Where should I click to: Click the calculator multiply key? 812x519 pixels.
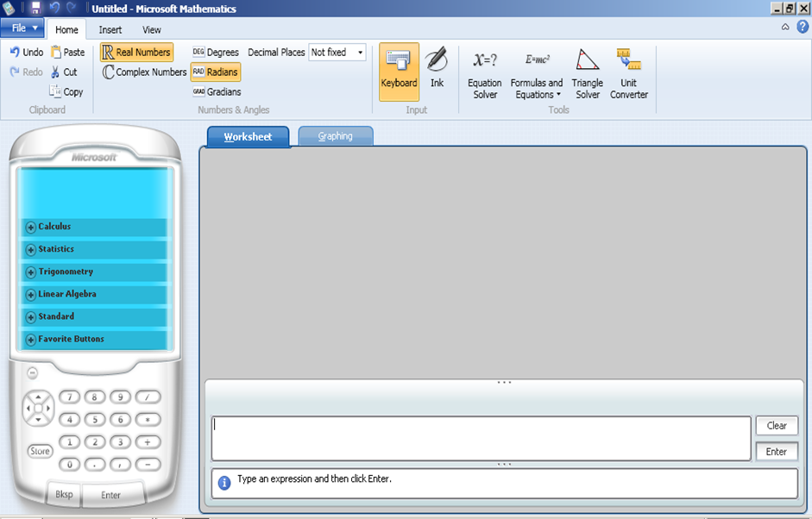[x=148, y=420]
